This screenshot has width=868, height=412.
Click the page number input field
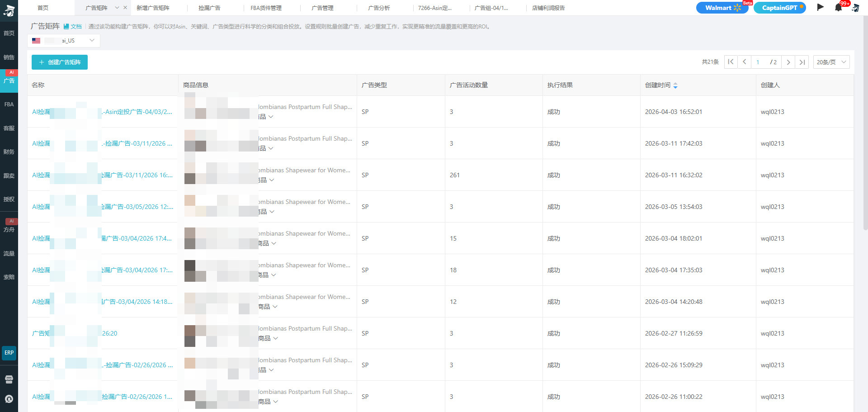pos(759,62)
